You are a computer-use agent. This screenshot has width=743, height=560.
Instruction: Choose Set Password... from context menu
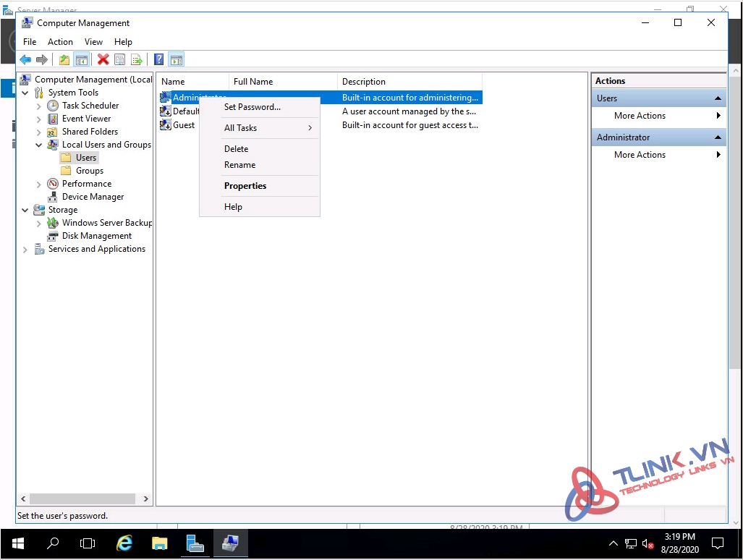(252, 107)
